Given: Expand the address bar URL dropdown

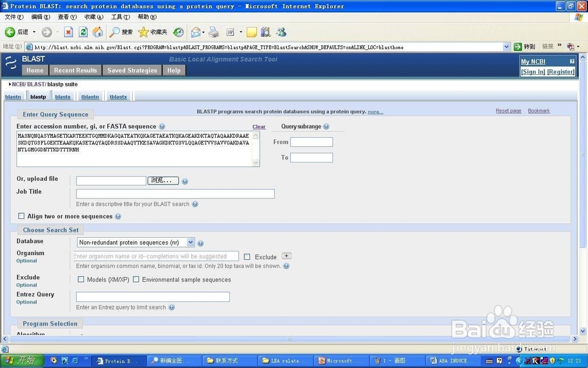Looking at the screenshot, I should (x=506, y=47).
